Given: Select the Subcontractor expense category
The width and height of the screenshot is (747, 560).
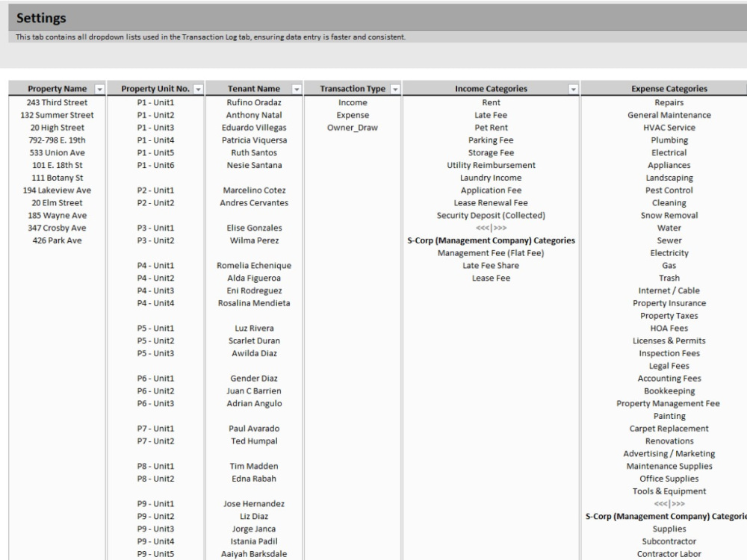Looking at the screenshot, I should point(669,541).
